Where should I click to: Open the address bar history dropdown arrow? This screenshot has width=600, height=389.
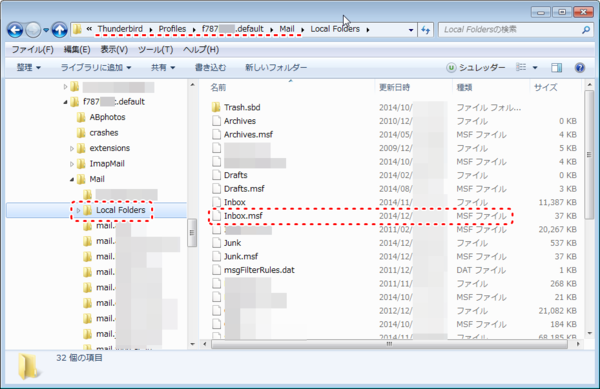pos(411,30)
